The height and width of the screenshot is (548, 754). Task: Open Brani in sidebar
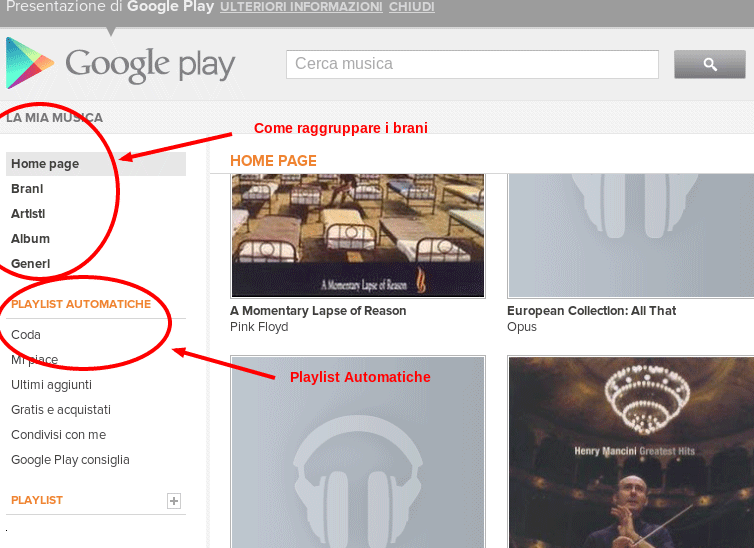coord(27,189)
